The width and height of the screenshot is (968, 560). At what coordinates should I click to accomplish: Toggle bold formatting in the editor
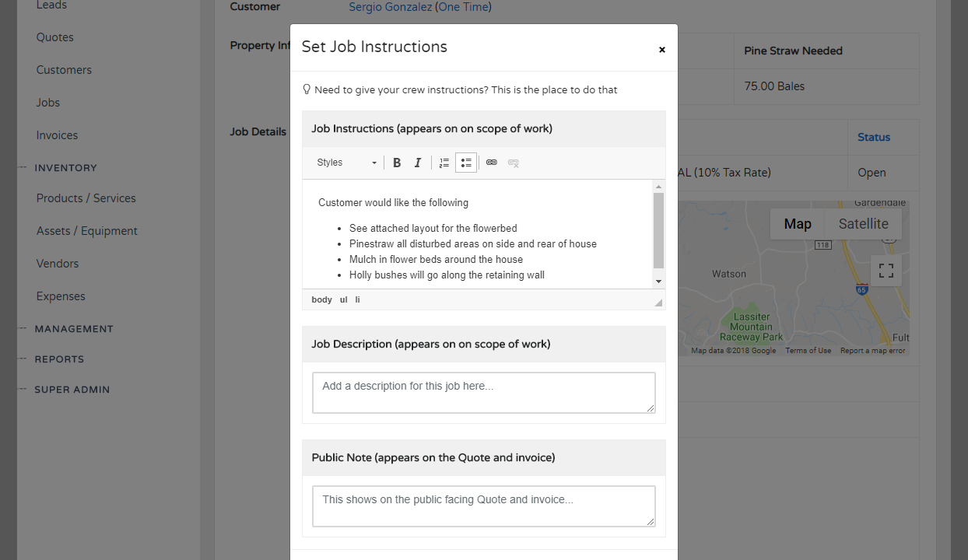pyautogui.click(x=397, y=163)
